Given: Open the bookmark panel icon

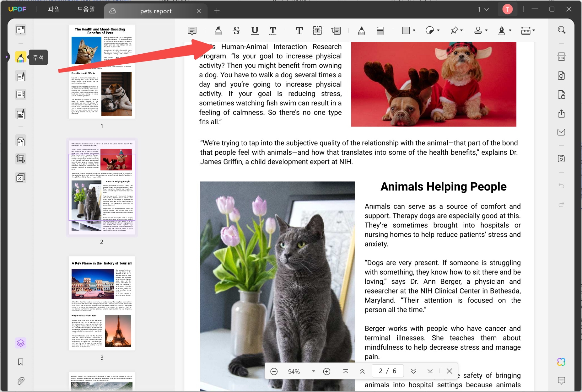Looking at the screenshot, I should click(x=21, y=362).
